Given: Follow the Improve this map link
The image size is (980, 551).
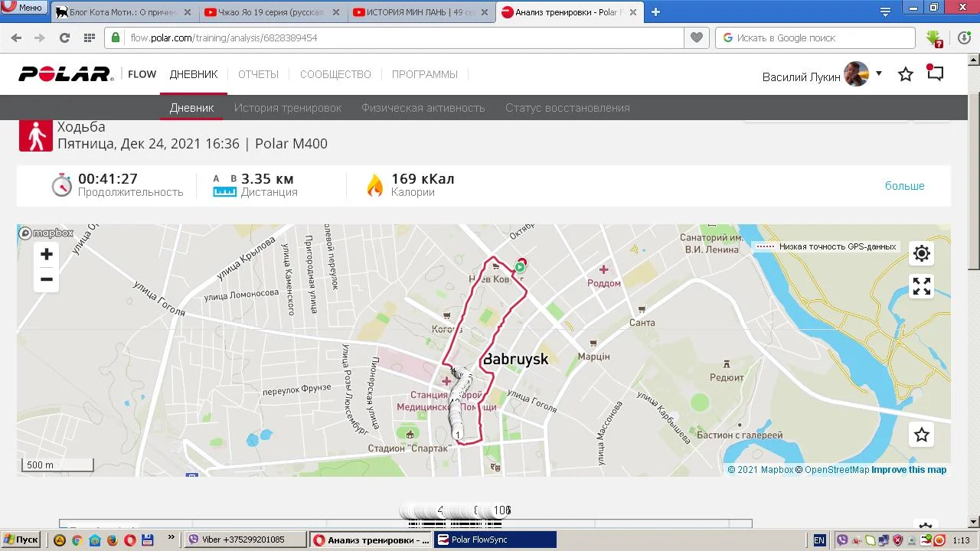Looking at the screenshot, I should coord(909,470).
